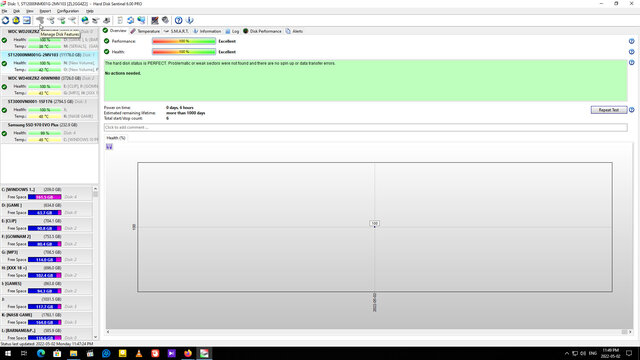
Task: Click the Health percentage bar in Overview
Action: pyautogui.click(x=184, y=52)
